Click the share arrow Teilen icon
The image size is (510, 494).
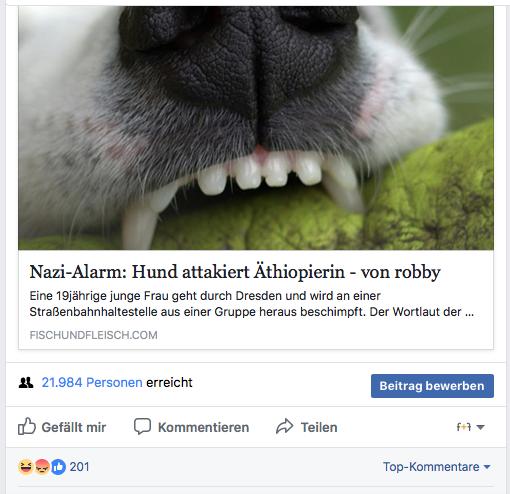pos(285,426)
